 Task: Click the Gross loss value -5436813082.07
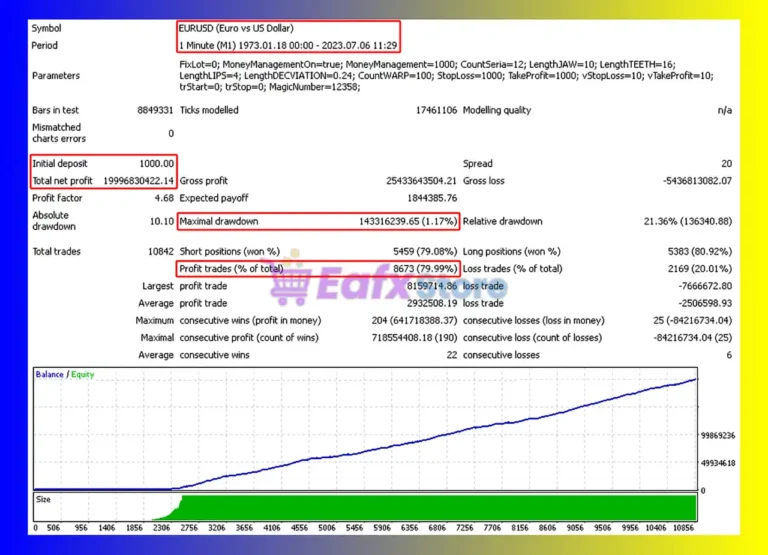point(697,181)
